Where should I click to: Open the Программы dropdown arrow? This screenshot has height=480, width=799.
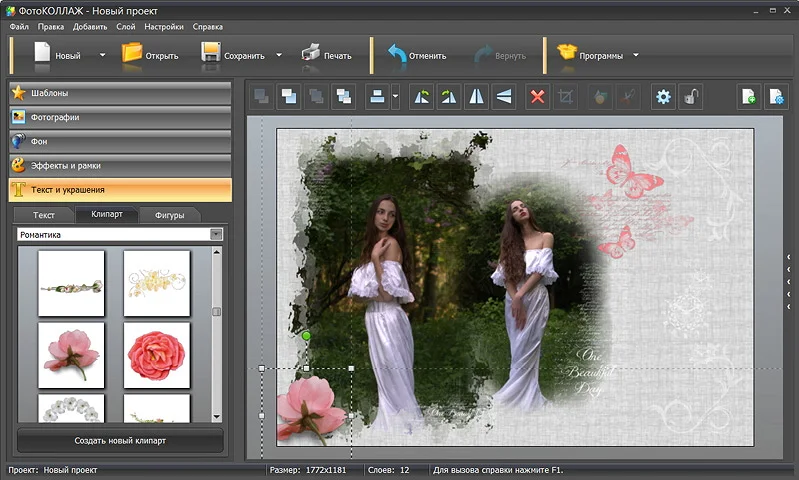coord(635,55)
